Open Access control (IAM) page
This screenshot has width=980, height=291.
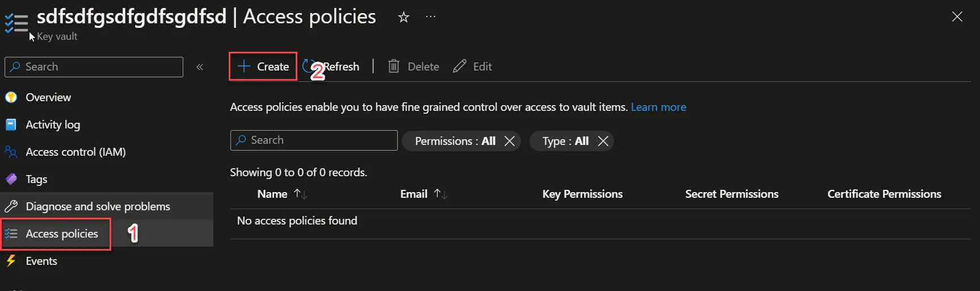[x=75, y=152]
